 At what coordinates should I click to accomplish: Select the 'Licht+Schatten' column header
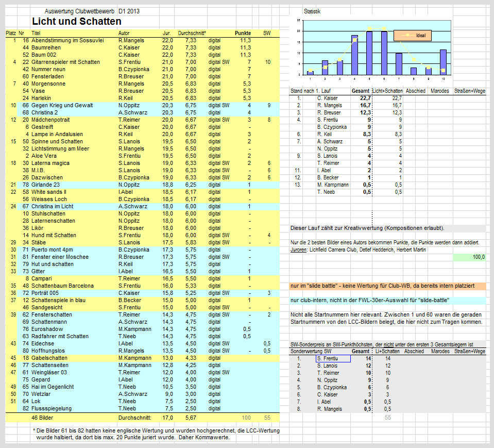click(x=387, y=91)
